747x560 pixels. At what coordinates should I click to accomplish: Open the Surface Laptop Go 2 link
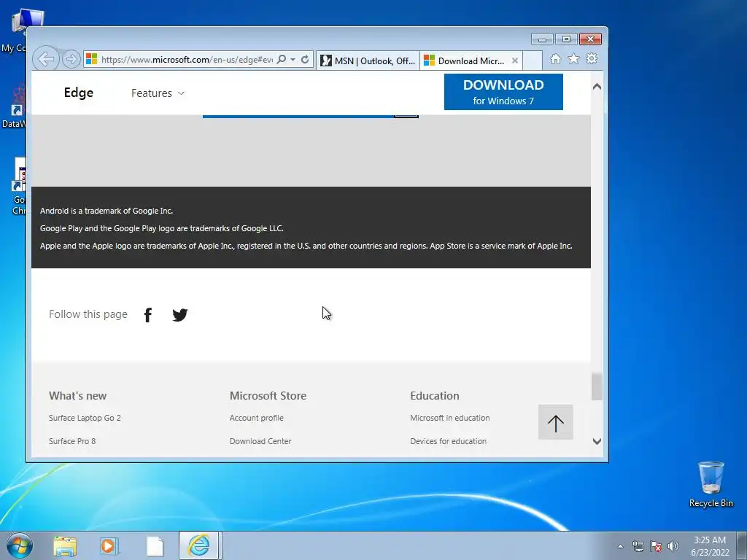click(x=85, y=418)
